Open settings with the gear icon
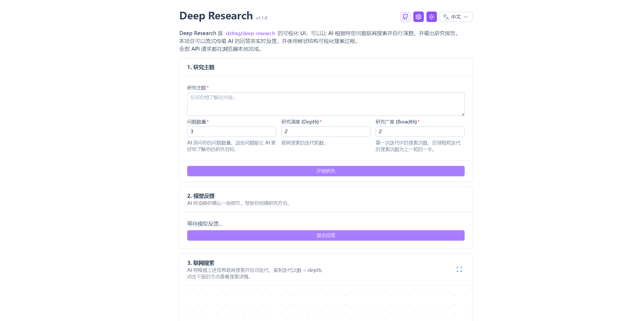This screenshot has width=644, height=321. pos(418,17)
